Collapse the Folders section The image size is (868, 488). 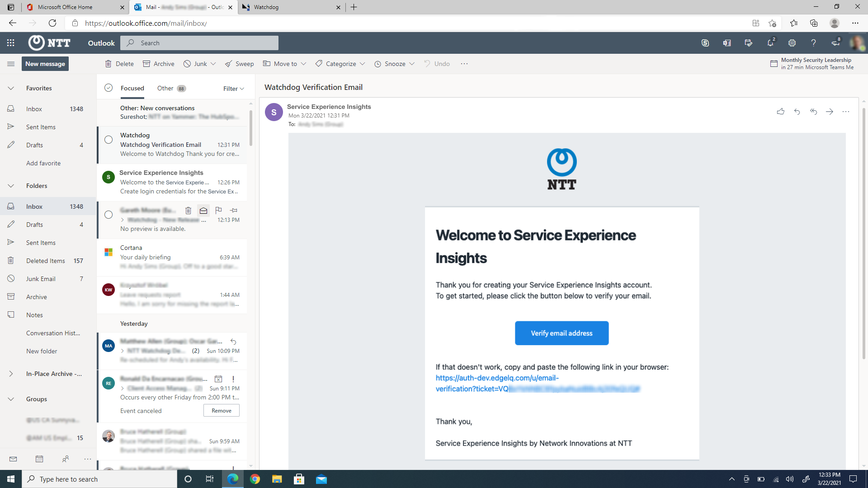point(11,186)
